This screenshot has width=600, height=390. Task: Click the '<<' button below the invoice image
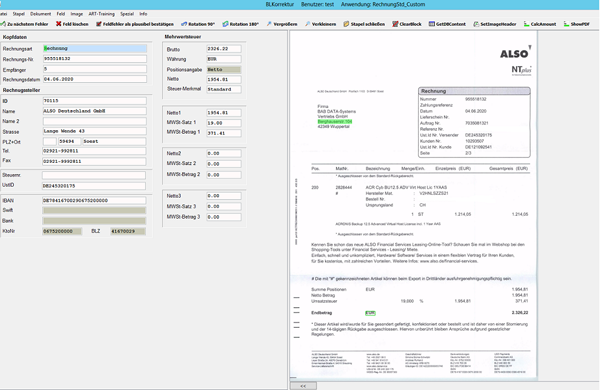coord(303,386)
